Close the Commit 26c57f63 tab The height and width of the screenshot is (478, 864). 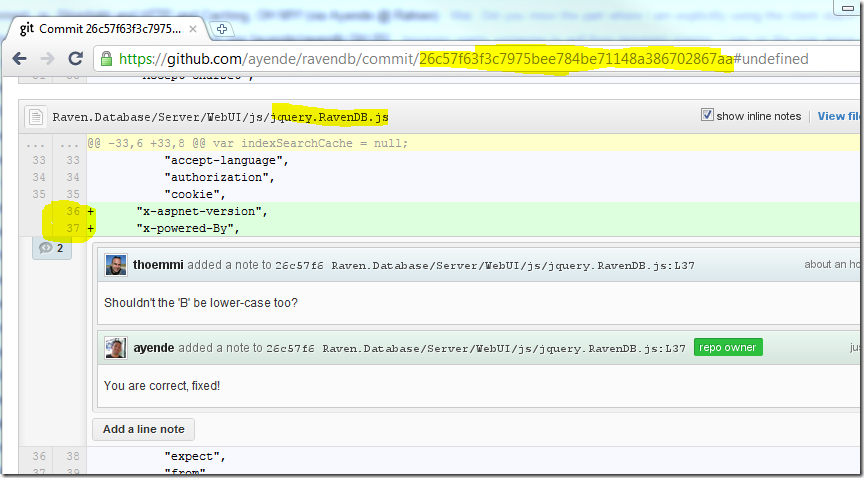click(193, 29)
